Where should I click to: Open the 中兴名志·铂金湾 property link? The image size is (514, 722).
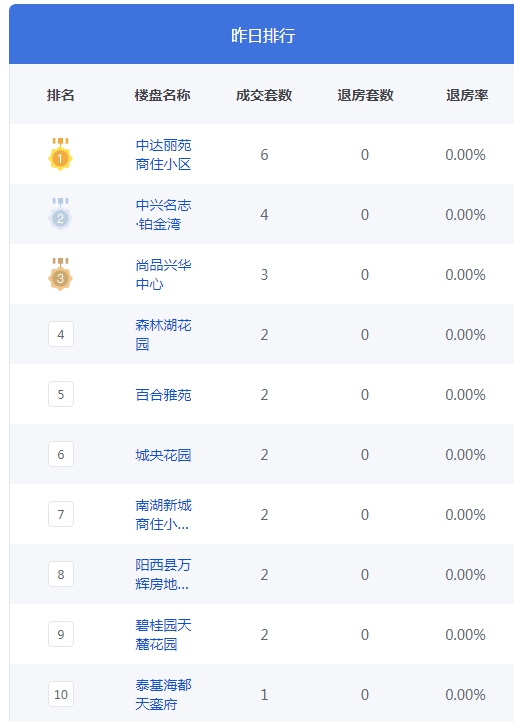click(x=164, y=215)
